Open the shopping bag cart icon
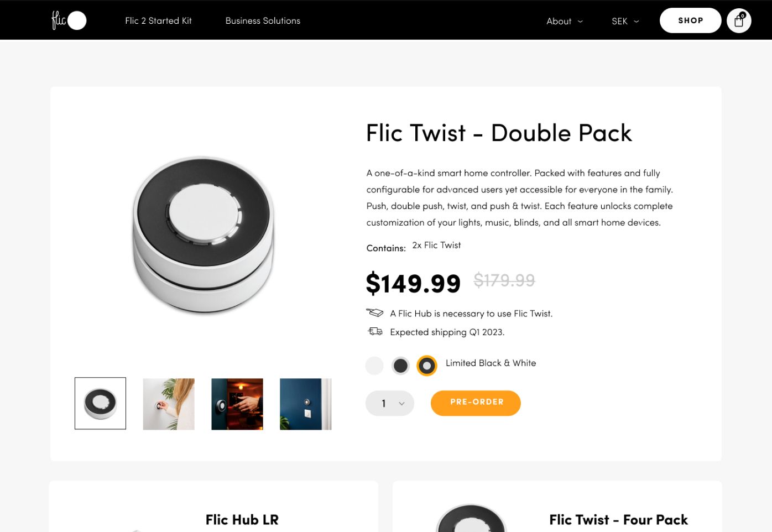This screenshot has height=532, width=772. 739,21
